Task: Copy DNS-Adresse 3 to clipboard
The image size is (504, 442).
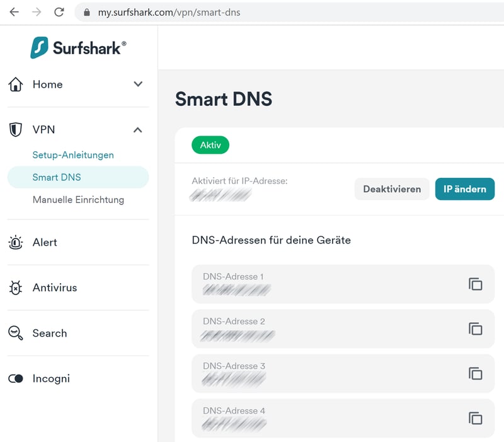Action: pos(475,373)
